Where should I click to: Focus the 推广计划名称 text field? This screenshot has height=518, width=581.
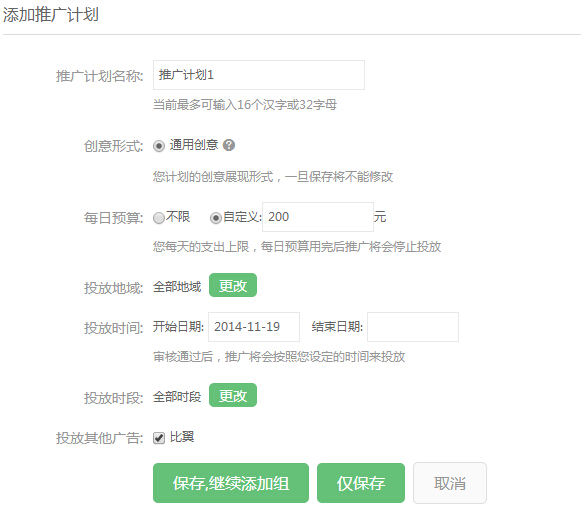pyautogui.click(x=259, y=75)
